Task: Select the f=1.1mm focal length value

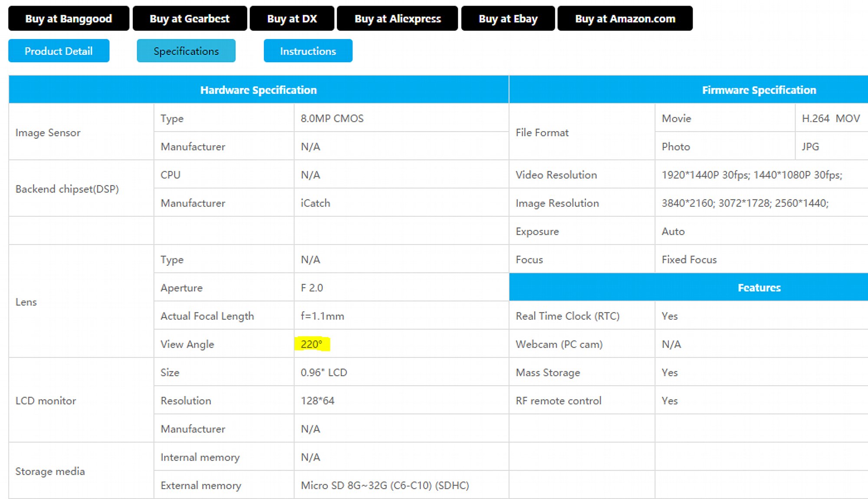Action: 322,316
